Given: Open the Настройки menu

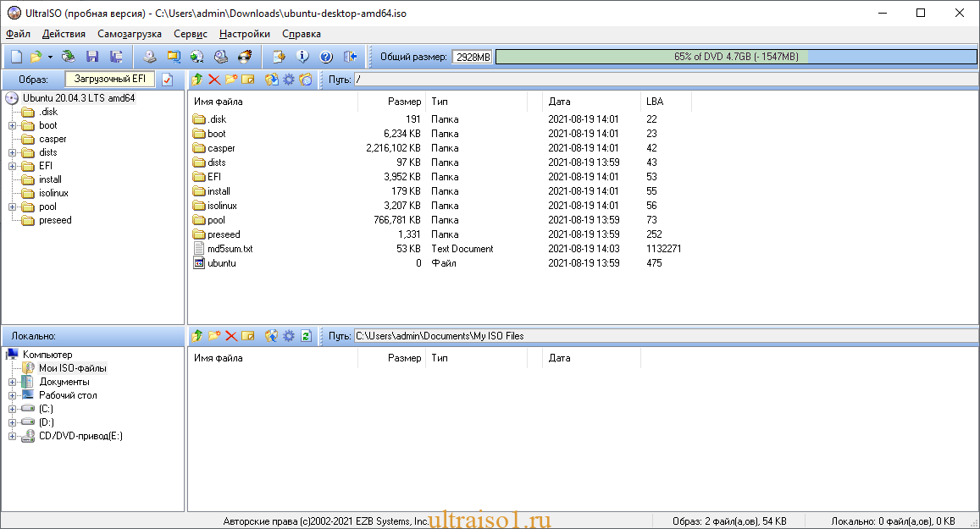Looking at the screenshot, I should 244,34.
